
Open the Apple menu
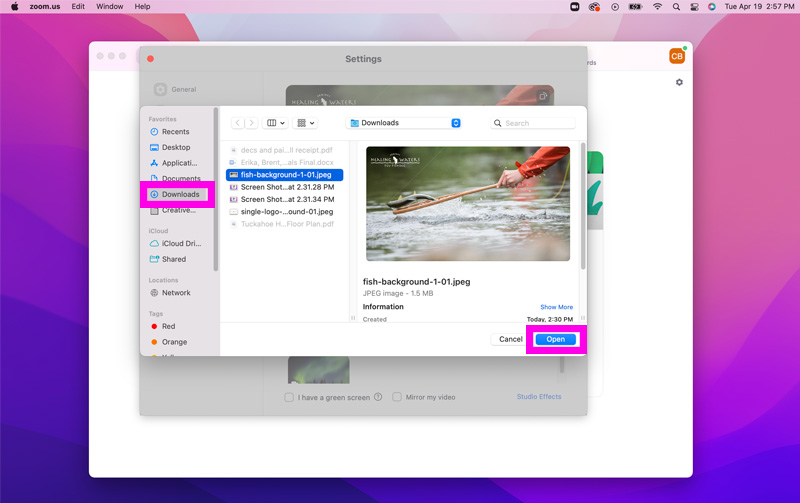coord(15,7)
